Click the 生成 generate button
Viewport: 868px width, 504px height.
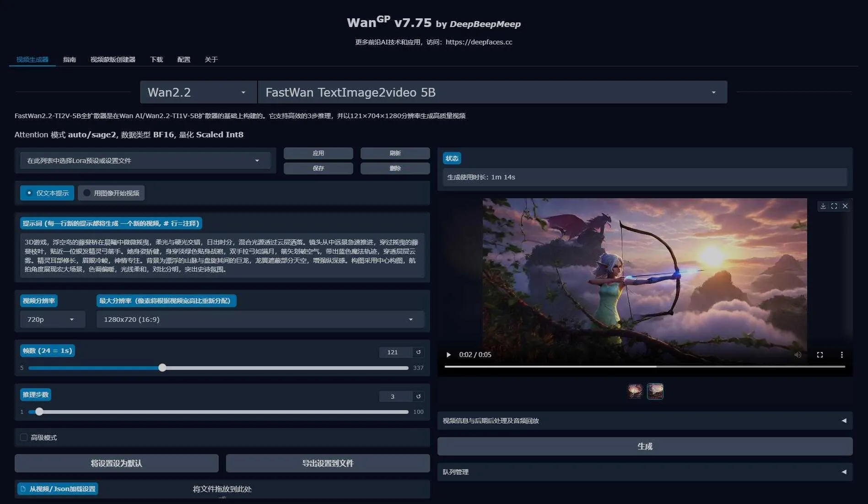645,446
